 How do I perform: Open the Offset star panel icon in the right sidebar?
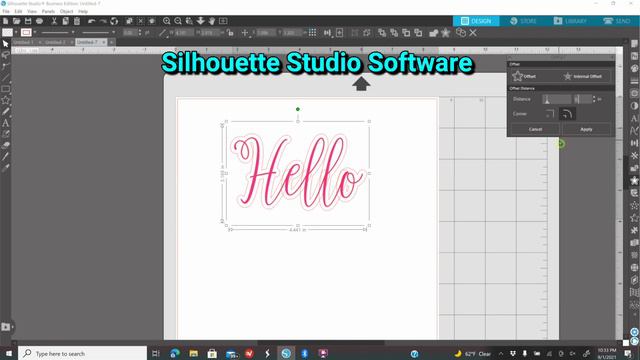click(x=634, y=180)
